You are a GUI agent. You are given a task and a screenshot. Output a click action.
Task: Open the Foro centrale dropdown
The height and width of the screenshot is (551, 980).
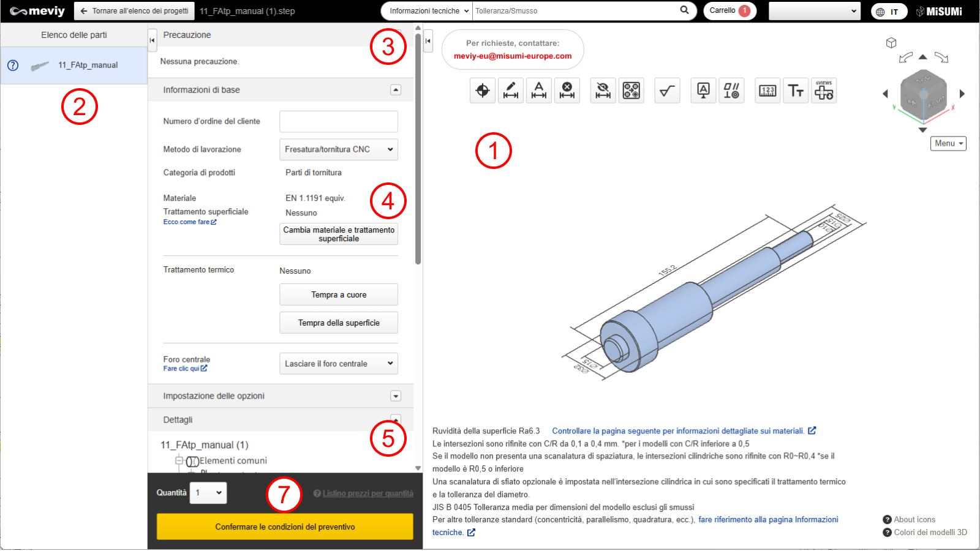pyautogui.click(x=338, y=364)
